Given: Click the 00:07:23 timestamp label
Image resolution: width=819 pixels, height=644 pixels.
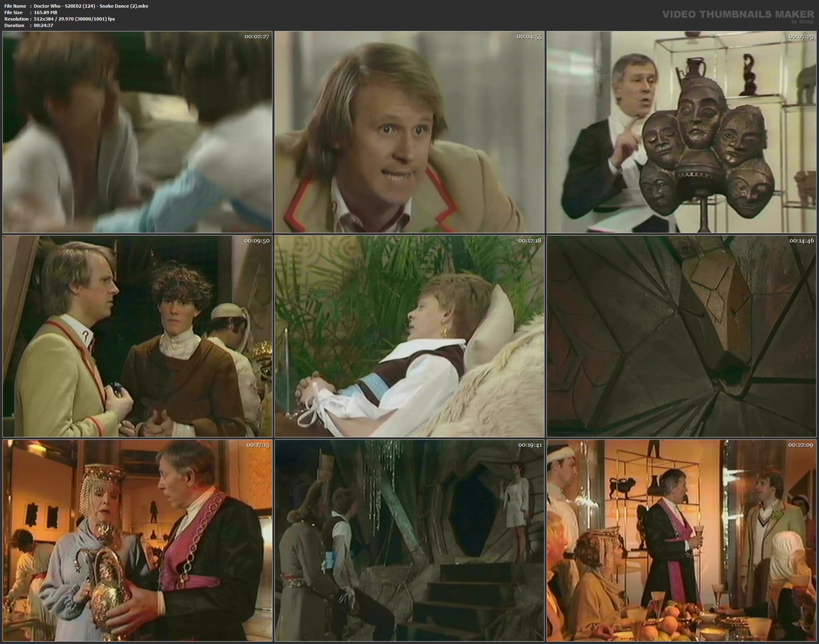Looking at the screenshot, I should (x=801, y=37).
